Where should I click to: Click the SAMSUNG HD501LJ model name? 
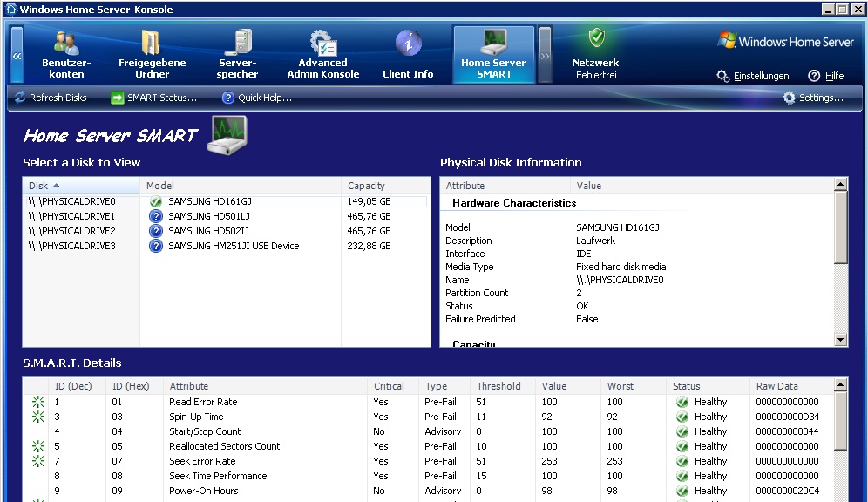pyautogui.click(x=209, y=216)
